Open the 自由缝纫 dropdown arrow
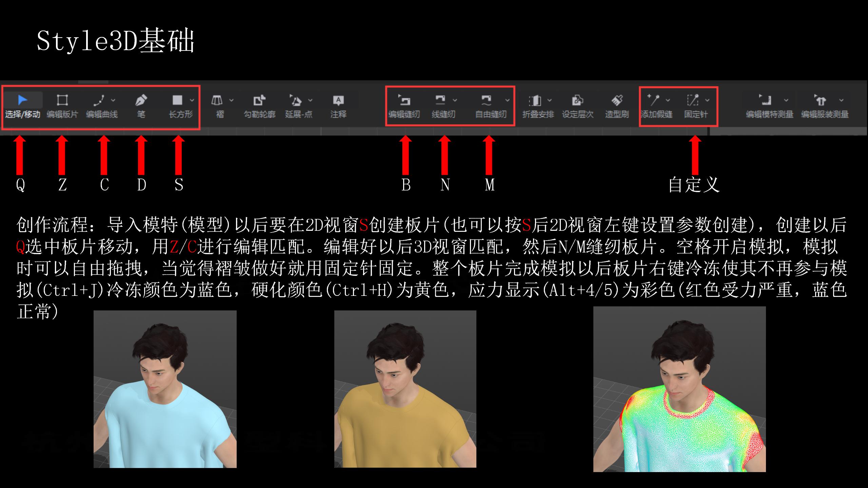 pyautogui.click(x=508, y=100)
